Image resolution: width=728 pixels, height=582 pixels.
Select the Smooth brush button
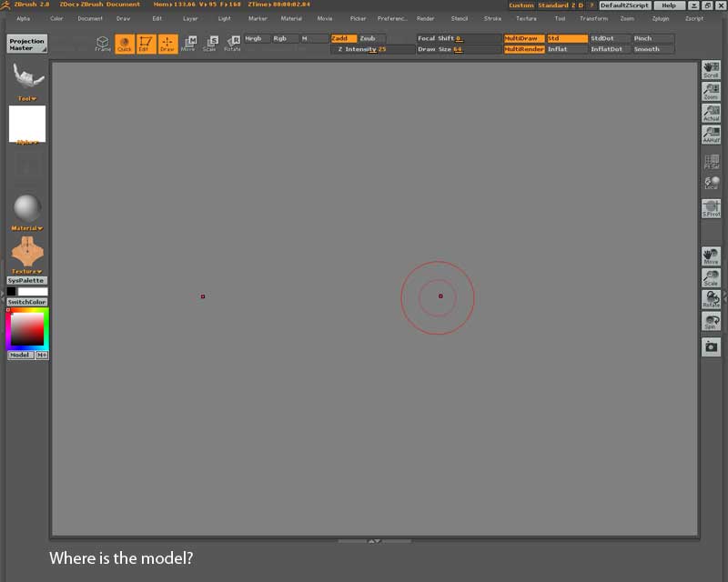coord(653,49)
